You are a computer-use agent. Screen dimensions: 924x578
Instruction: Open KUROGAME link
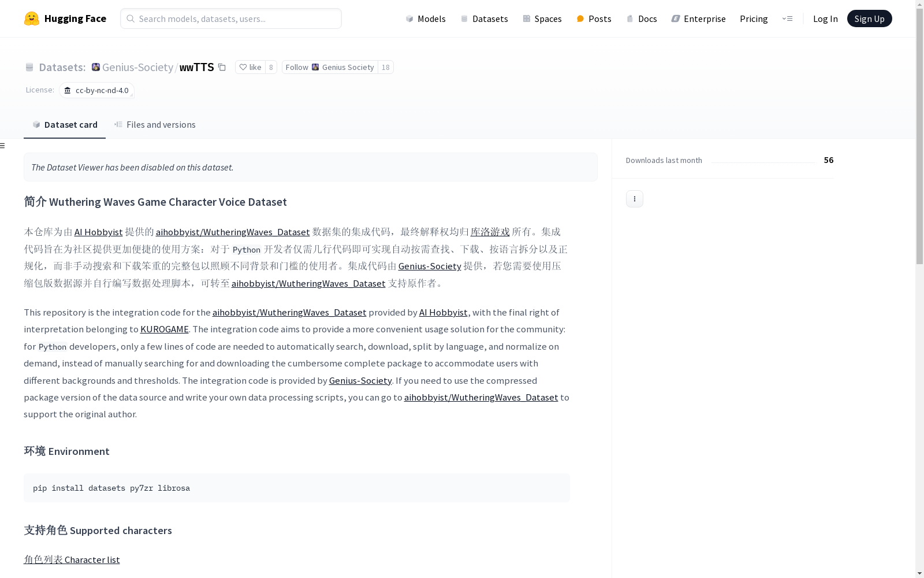tap(164, 329)
